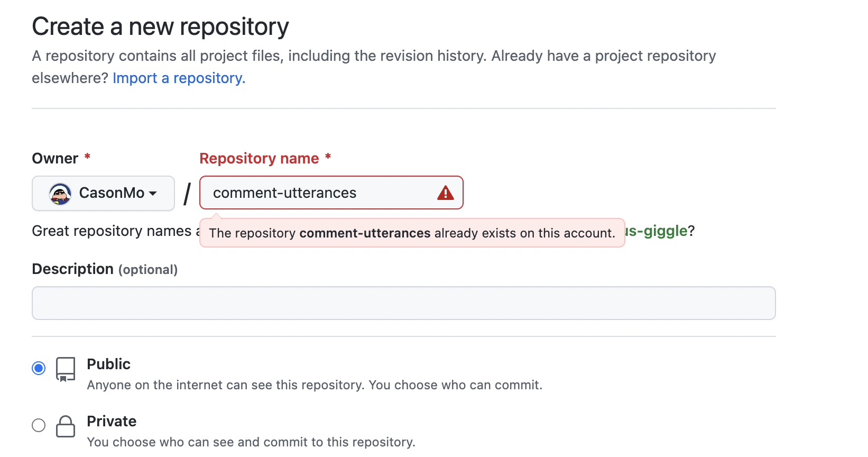Open the Import a repository link
Image resolution: width=868 pixels, height=457 pixels.
pos(179,78)
